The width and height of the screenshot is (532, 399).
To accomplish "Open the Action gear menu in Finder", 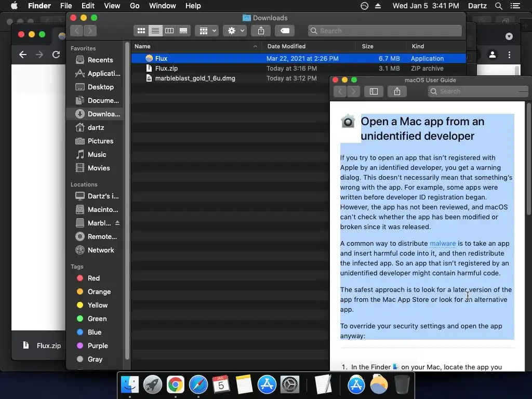I will point(235,31).
